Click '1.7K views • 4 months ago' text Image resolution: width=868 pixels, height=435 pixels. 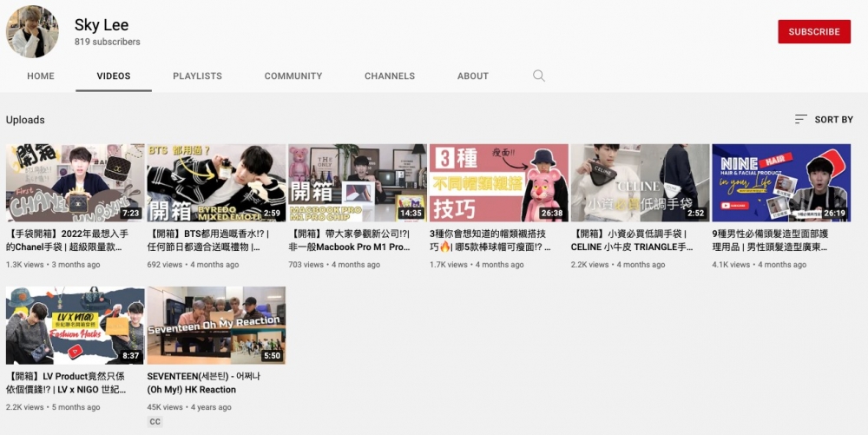[x=477, y=265]
